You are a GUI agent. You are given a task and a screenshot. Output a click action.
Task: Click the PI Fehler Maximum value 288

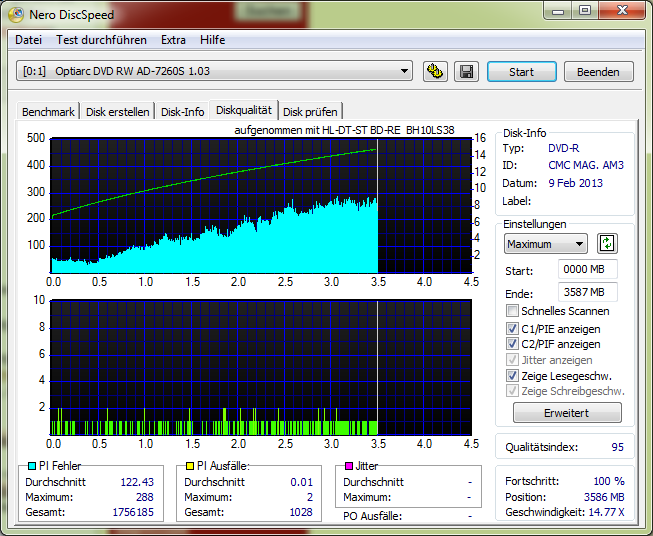click(145, 497)
